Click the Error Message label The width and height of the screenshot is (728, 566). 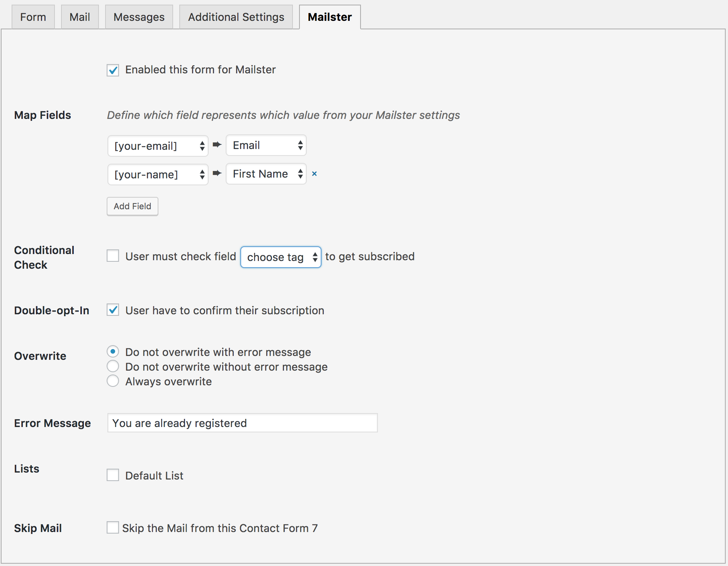[53, 423]
